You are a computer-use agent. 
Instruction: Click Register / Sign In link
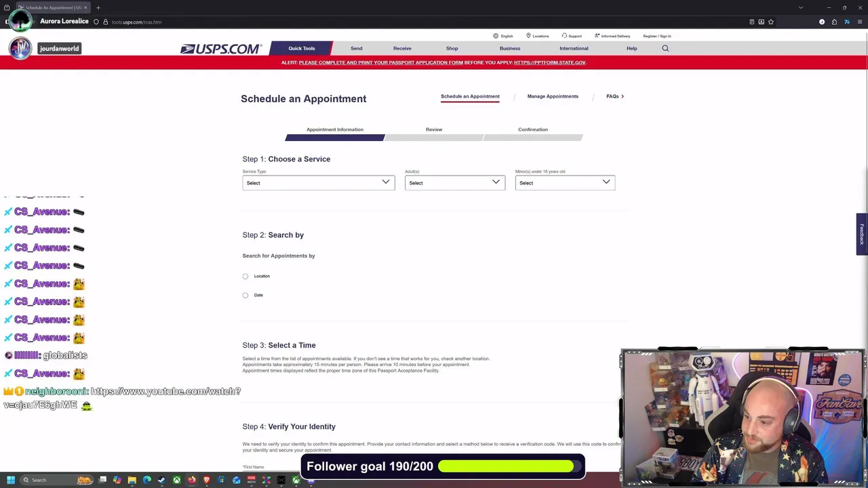pyautogui.click(x=656, y=36)
